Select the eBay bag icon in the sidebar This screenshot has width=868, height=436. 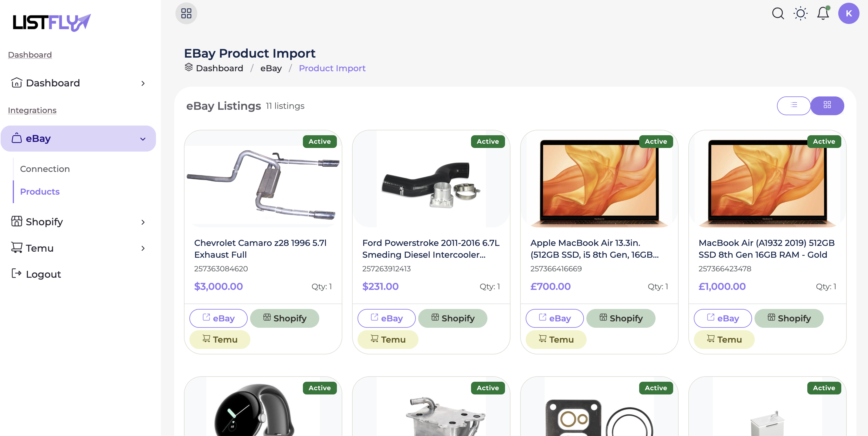tap(16, 138)
